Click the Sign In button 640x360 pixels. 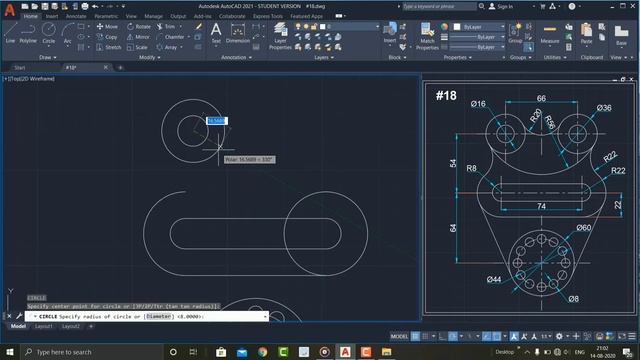(501, 7)
